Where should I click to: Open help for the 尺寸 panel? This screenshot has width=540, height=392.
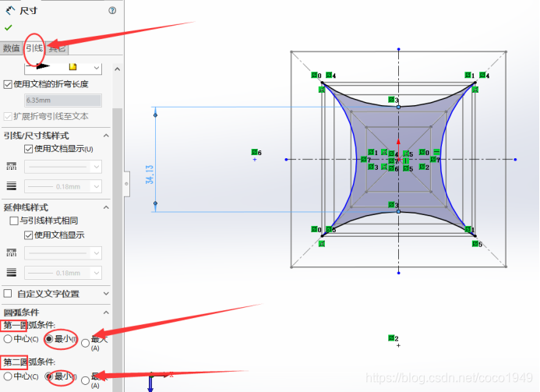pos(112,10)
